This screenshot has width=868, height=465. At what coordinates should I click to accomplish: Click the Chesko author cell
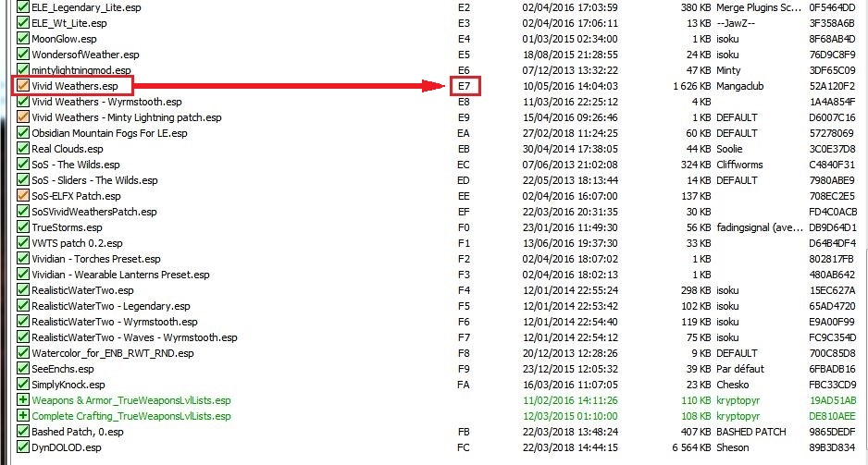(732, 385)
